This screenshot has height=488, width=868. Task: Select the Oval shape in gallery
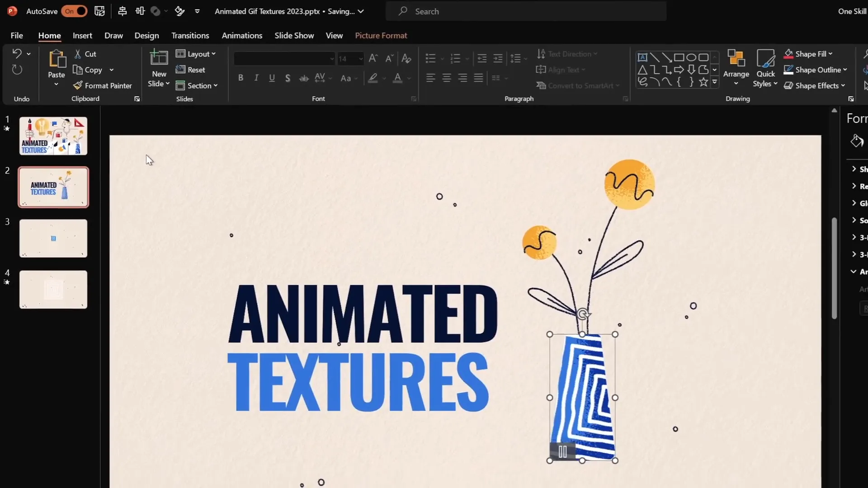pos(691,57)
